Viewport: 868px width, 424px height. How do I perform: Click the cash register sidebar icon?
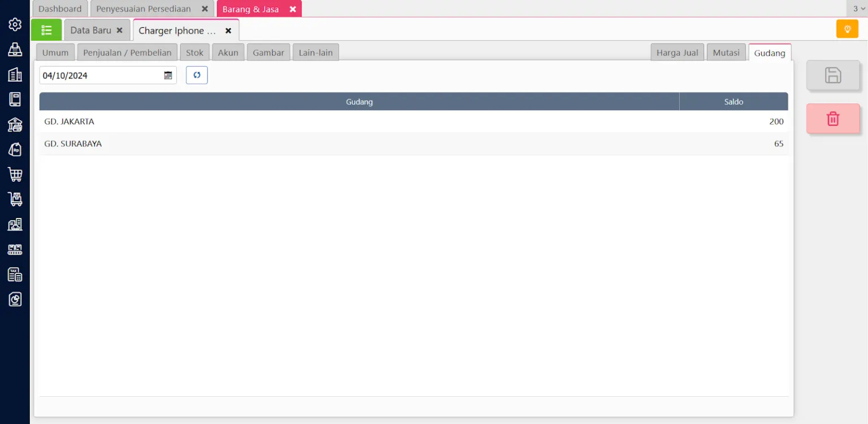[15, 50]
